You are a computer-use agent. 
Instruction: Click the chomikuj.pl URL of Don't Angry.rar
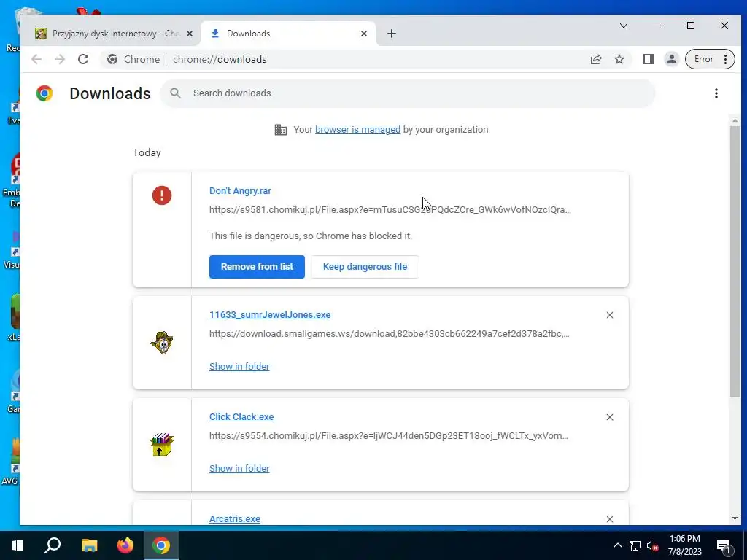[390, 209]
